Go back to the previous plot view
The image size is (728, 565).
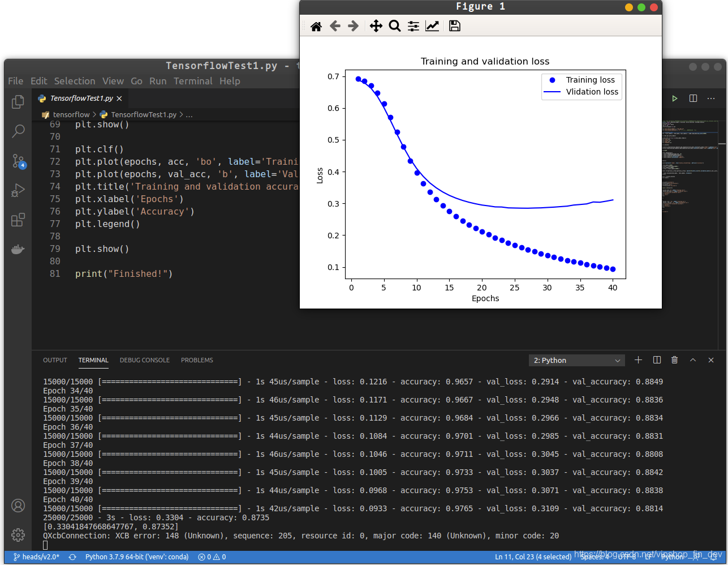(x=335, y=26)
